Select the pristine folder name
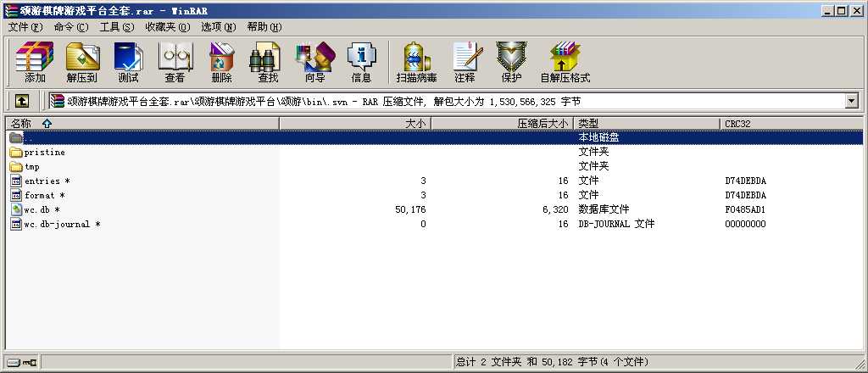Viewport: 868px width, 373px height. (45, 153)
